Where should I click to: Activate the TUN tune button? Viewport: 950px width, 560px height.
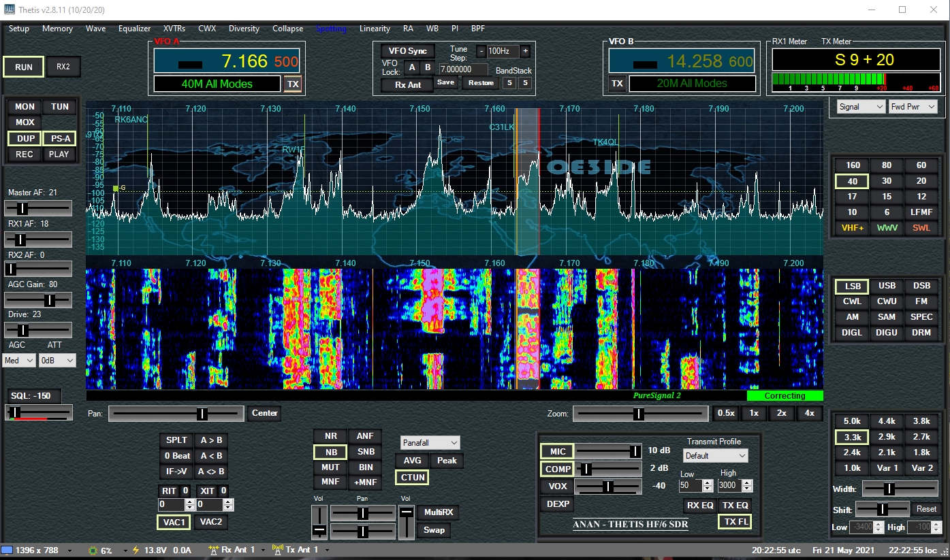tap(60, 107)
